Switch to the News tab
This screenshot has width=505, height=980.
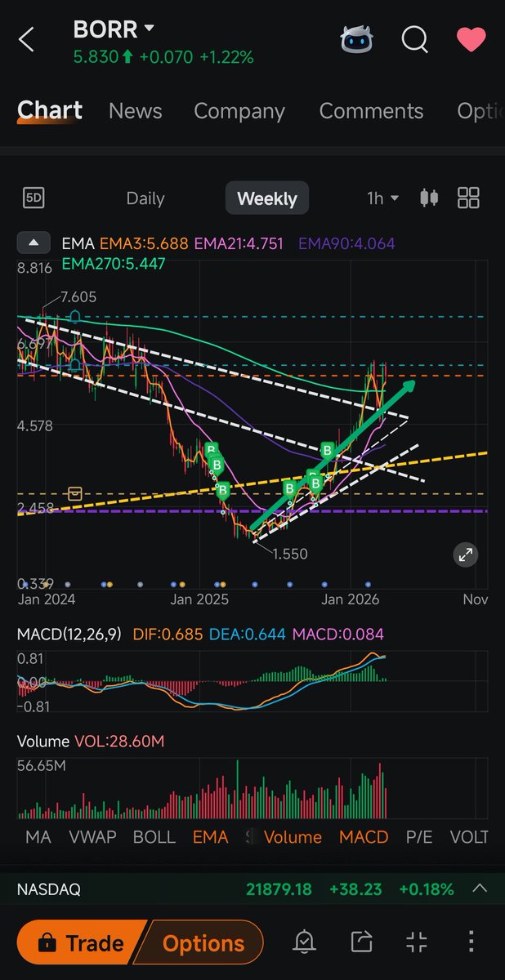[135, 111]
